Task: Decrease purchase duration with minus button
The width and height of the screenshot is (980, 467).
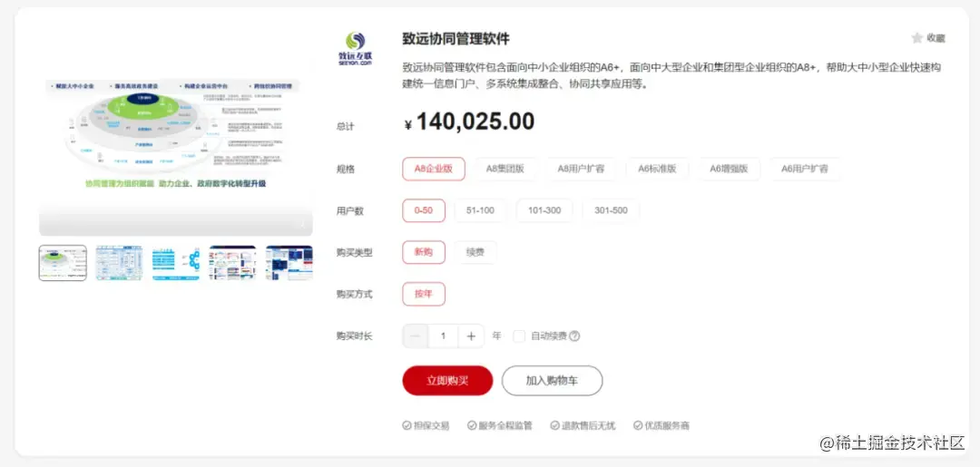Action: point(416,336)
